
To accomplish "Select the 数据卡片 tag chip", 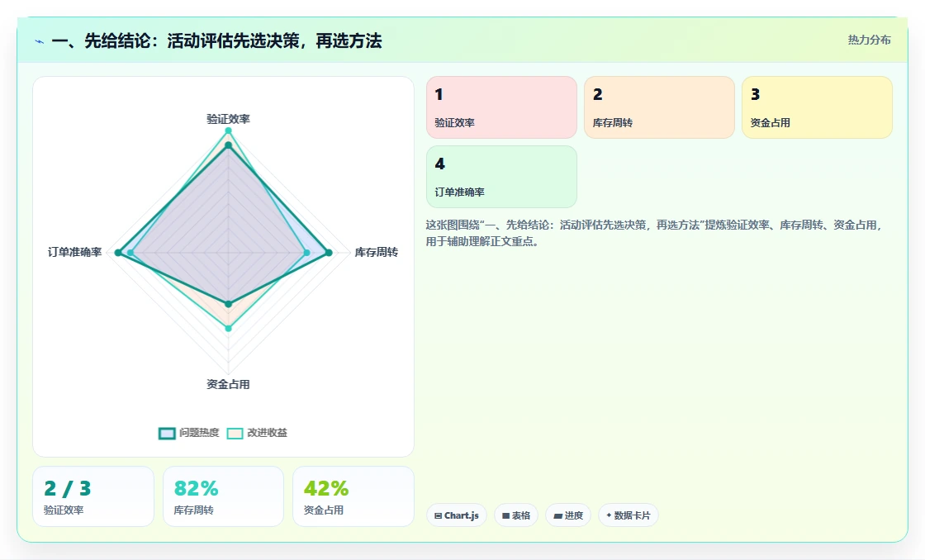I will pos(629,515).
